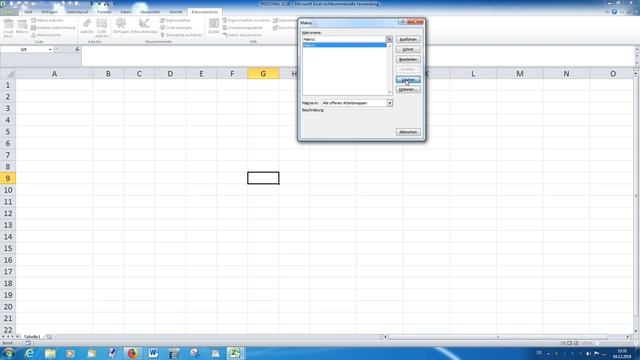Click the Excel taskbar icon

tap(234, 353)
